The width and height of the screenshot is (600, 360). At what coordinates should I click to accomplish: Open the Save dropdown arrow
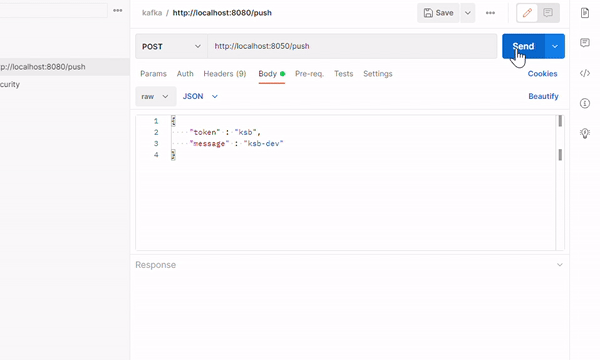(468, 13)
